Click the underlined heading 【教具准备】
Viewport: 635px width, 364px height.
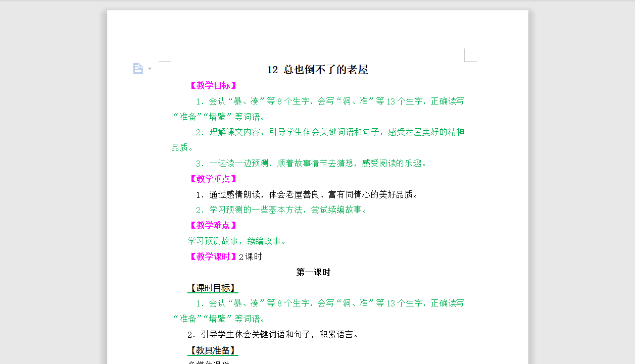[x=213, y=350]
